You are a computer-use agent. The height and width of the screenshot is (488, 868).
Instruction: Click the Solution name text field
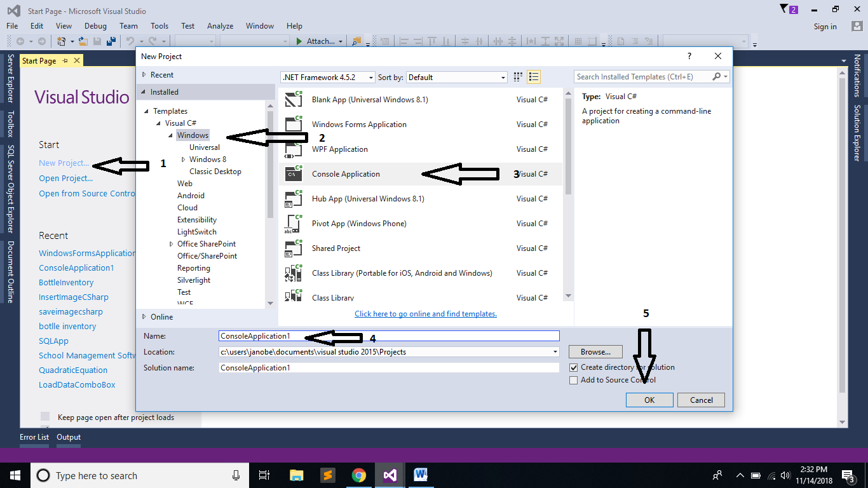pyautogui.click(x=389, y=368)
